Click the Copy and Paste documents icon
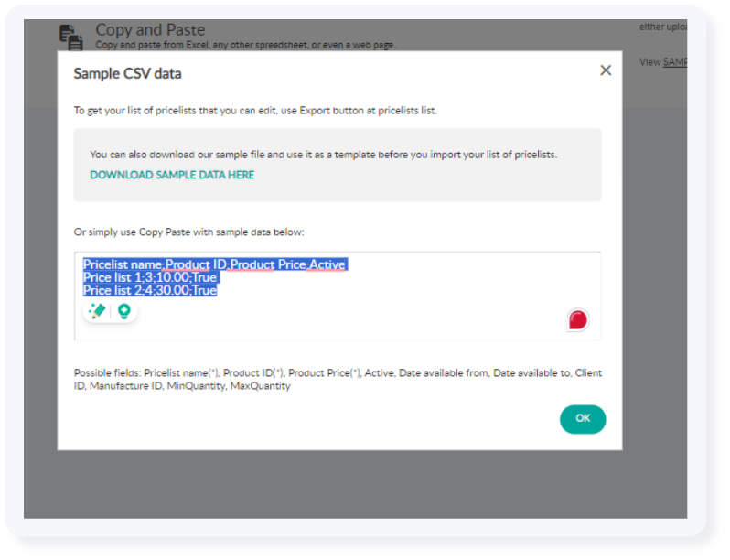Image resolution: width=730 pixels, height=560 pixels. pos(71,36)
